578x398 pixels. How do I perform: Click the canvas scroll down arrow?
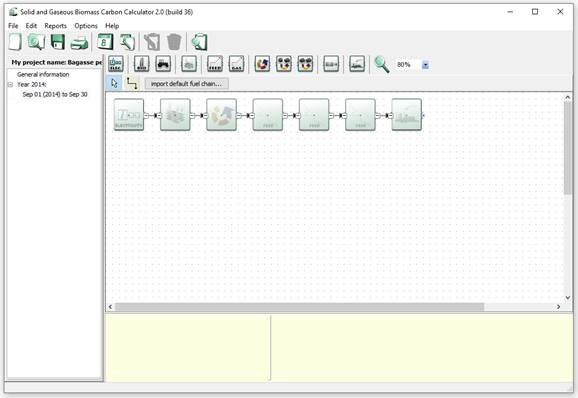pos(568,297)
